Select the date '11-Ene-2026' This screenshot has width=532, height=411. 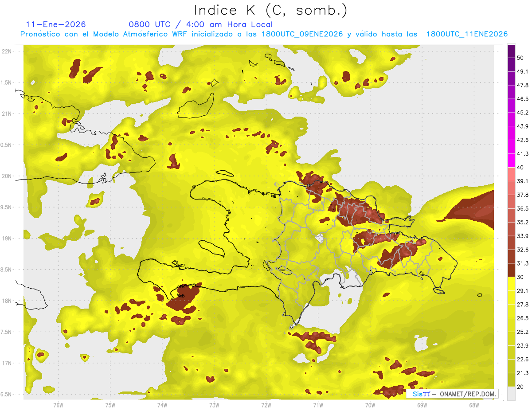tap(56, 24)
